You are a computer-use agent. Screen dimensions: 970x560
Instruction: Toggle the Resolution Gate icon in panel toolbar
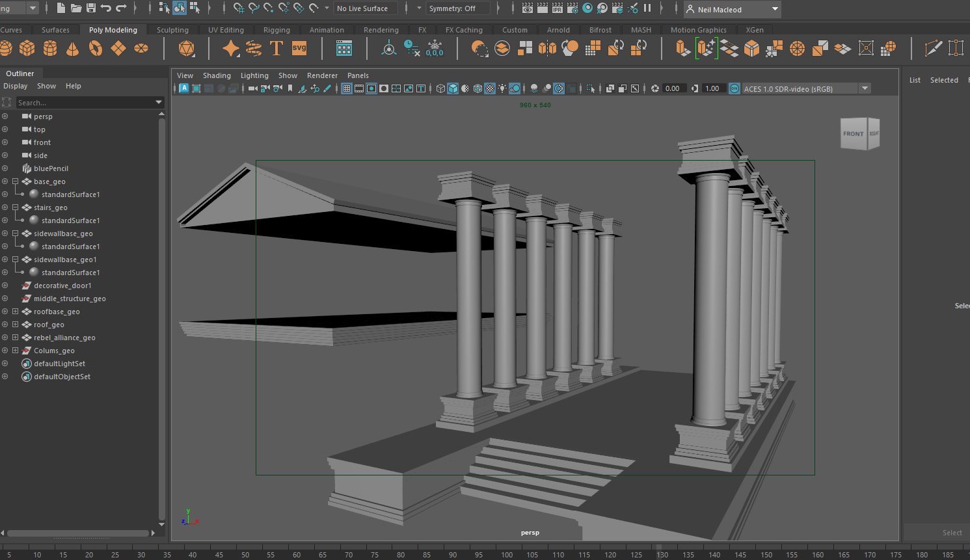371,88
